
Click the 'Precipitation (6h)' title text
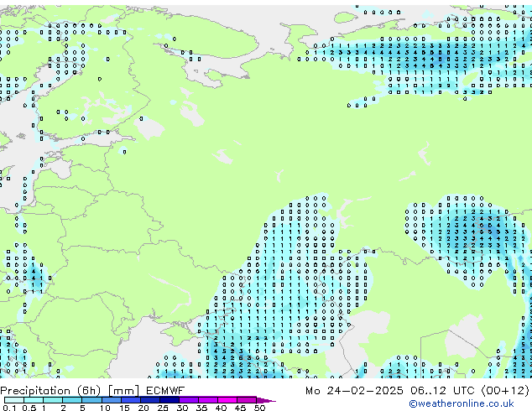tap(50, 391)
